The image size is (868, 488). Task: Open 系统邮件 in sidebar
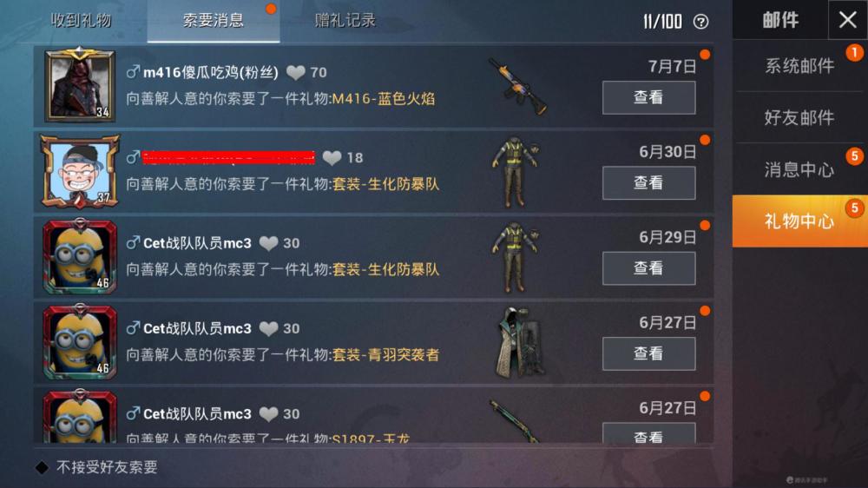tap(799, 66)
